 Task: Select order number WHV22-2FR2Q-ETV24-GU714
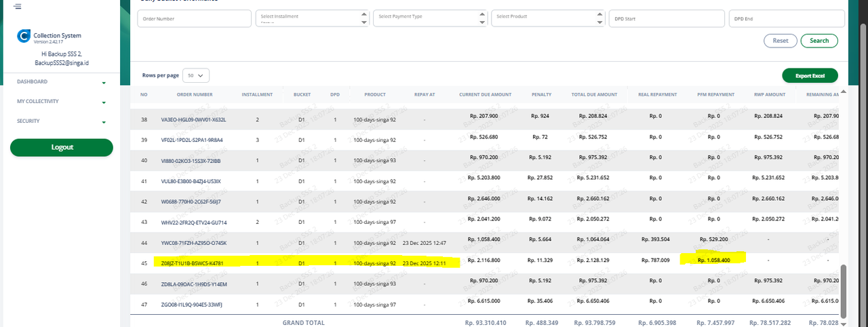tap(193, 222)
